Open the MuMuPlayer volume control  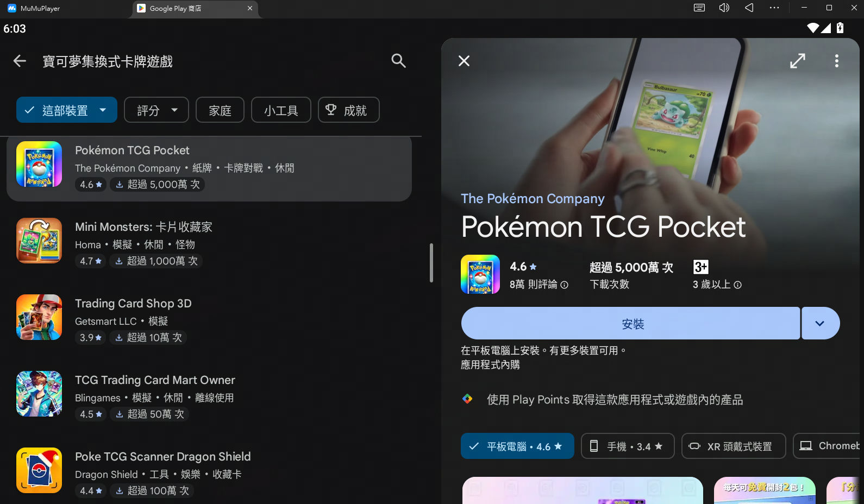pos(724,8)
